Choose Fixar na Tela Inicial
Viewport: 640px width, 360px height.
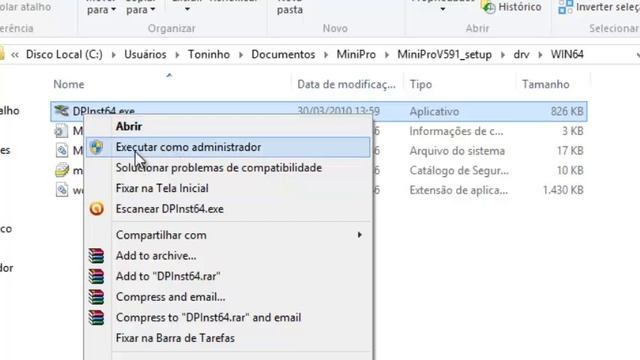(228, 188)
